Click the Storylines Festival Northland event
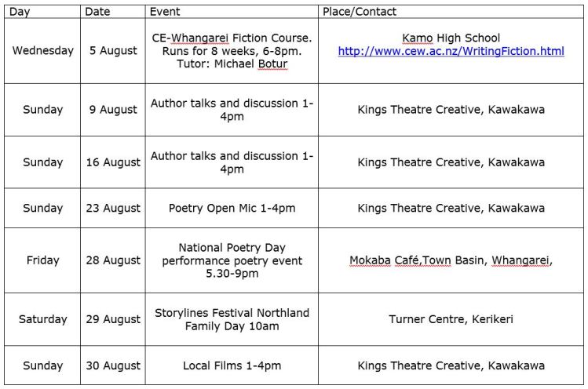Viewport: 588px width, 389px height. pos(232,319)
